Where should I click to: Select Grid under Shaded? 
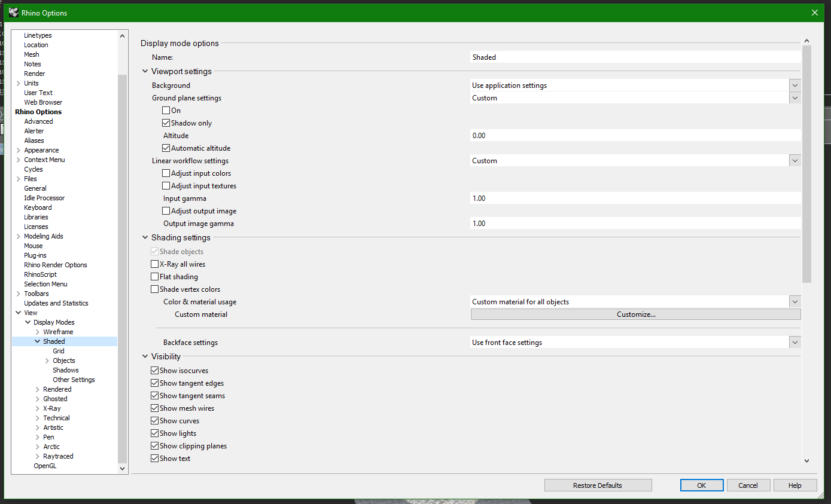click(59, 351)
